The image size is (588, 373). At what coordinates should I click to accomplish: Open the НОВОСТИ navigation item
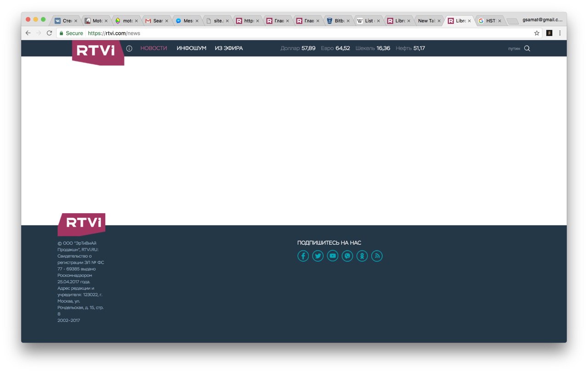pyautogui.click(x=154, y=48)
